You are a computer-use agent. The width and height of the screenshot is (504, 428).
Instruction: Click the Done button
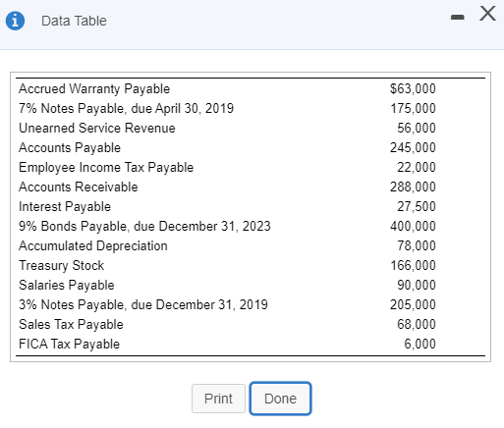(x=280, y=399)
